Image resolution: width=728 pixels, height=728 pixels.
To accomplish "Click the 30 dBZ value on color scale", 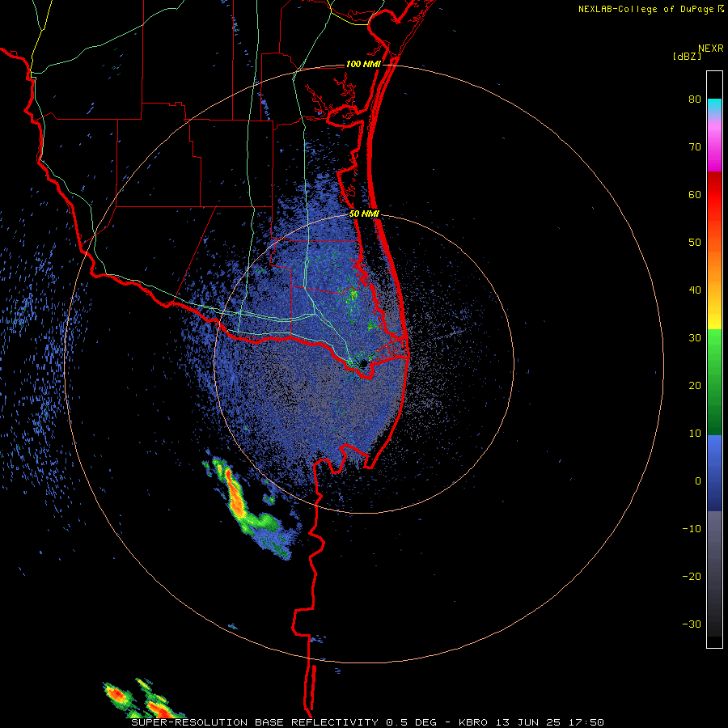I will [x=695, y=337].
